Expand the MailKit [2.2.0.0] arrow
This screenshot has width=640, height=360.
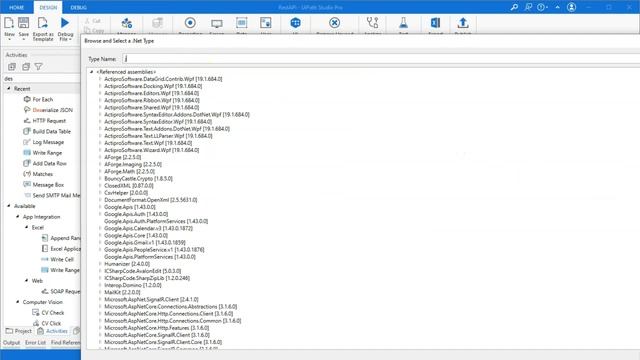[100, 292]
